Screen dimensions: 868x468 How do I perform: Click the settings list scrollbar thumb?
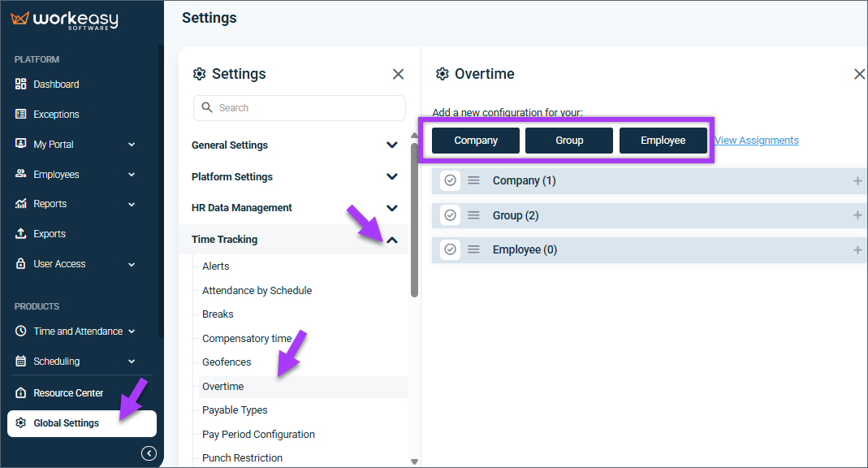pos(415,220)
